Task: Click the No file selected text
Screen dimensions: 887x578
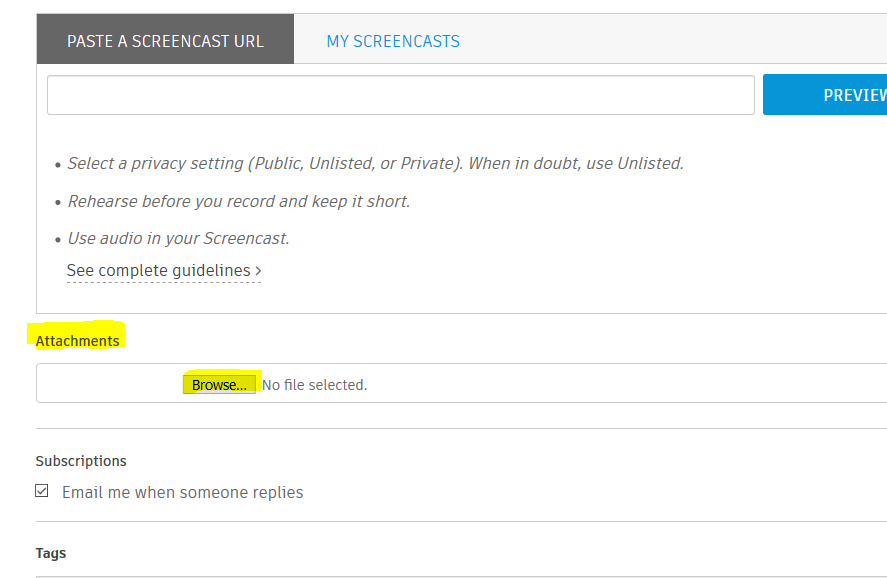Action: pos(313,383)
